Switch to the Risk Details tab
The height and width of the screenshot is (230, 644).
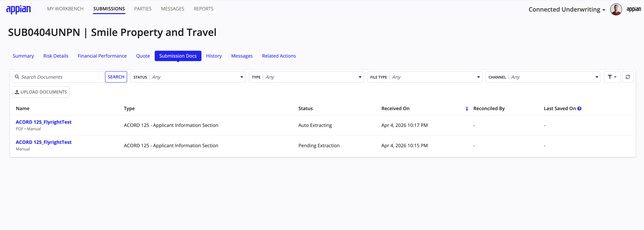click(56, 56)
